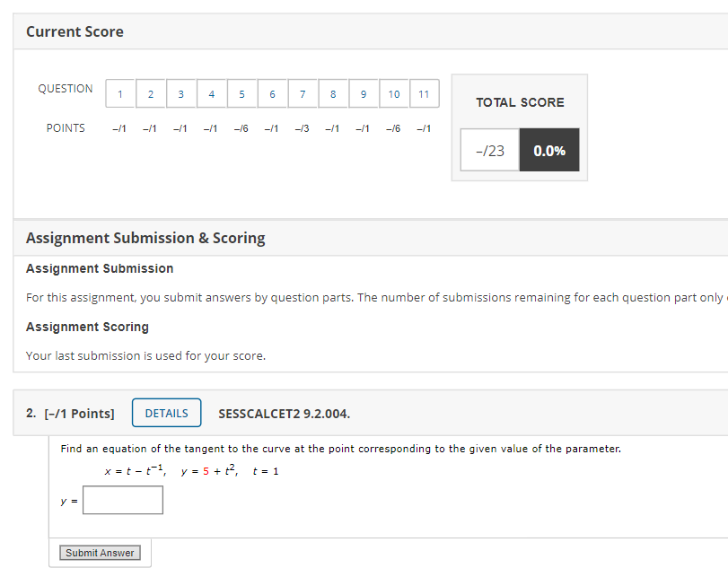The width and height of the screenshot is (728, 577).
Task: Navigate to question 10
Action: coord(393,93)
